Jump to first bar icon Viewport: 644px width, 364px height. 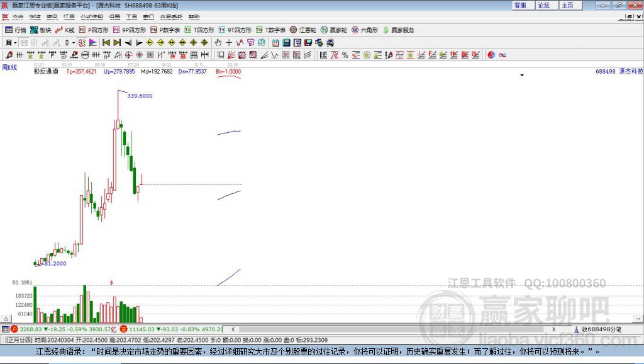[106, 43]
